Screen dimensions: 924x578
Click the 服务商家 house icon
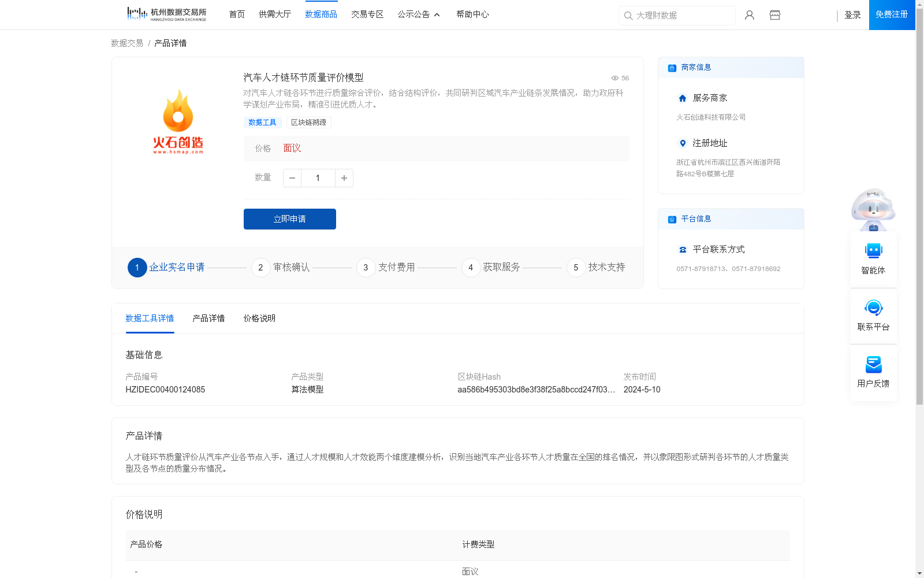coord(683,98)
